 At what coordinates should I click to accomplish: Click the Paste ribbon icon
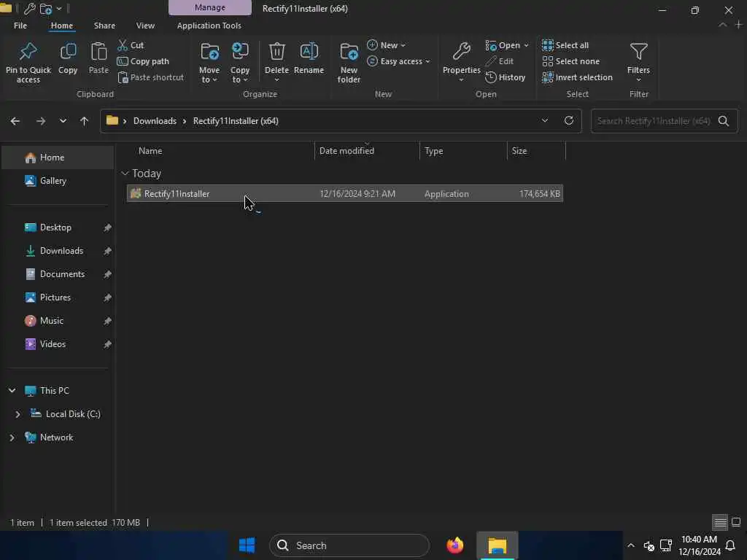click(98, 52)
